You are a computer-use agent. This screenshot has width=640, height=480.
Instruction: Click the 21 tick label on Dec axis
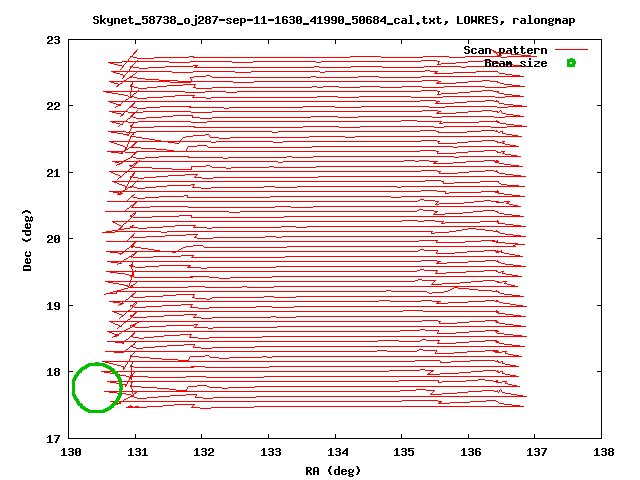(53, 173)
